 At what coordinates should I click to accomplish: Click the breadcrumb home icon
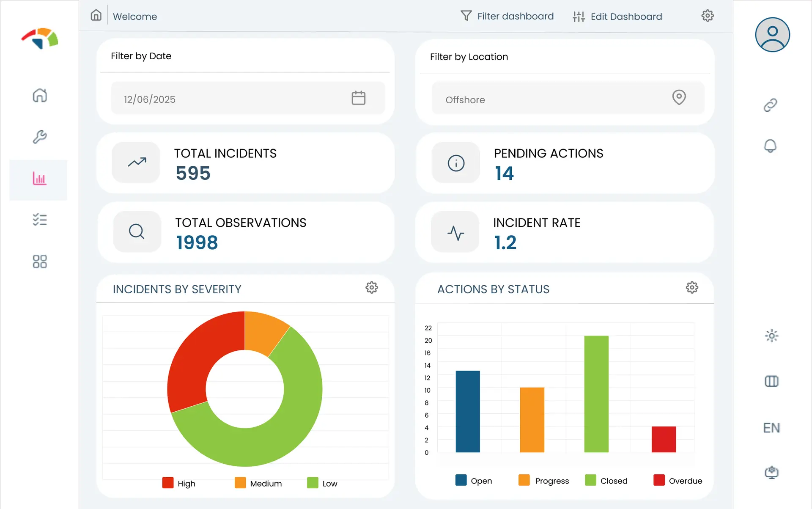[x=96, y=16]
